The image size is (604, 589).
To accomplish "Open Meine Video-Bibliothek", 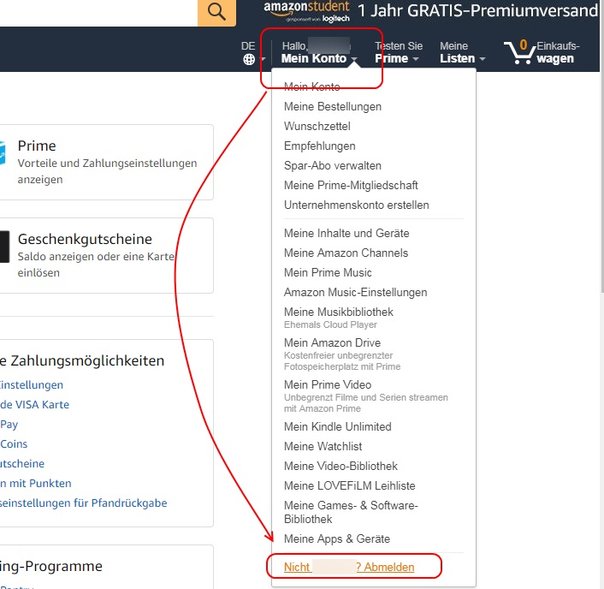I will click(341, 466).
